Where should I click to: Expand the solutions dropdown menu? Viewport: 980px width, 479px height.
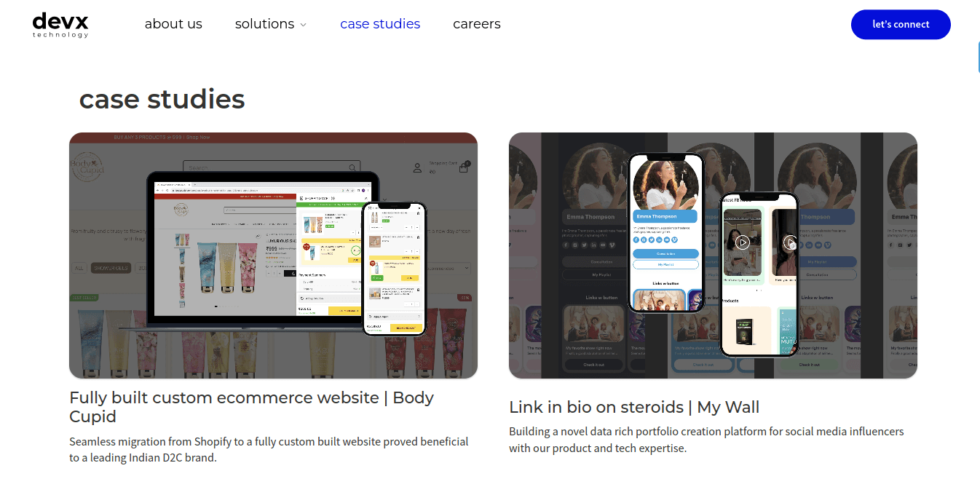270,24
